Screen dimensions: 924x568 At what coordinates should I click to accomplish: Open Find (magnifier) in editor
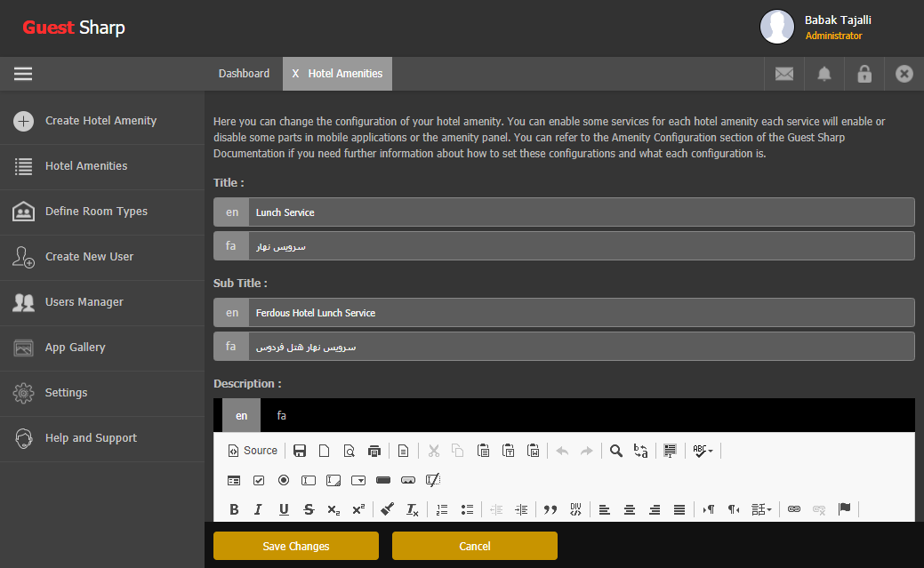(x=615, y=451)
